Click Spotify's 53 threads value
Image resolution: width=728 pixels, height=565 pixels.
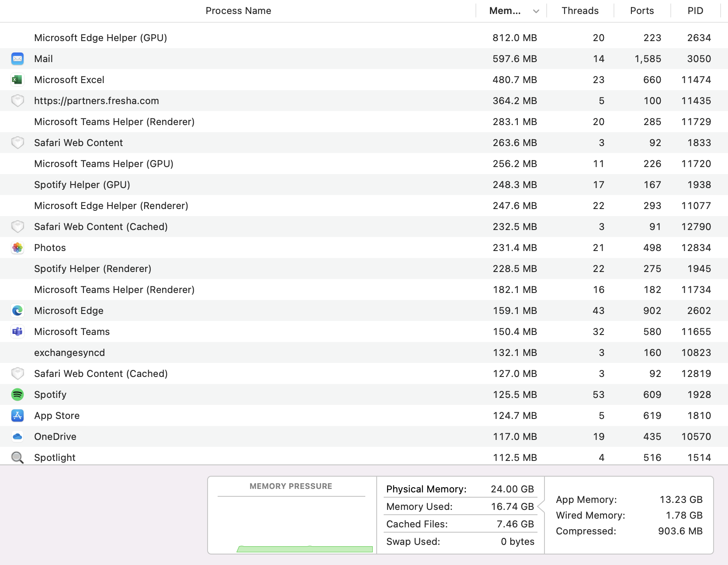599,394
